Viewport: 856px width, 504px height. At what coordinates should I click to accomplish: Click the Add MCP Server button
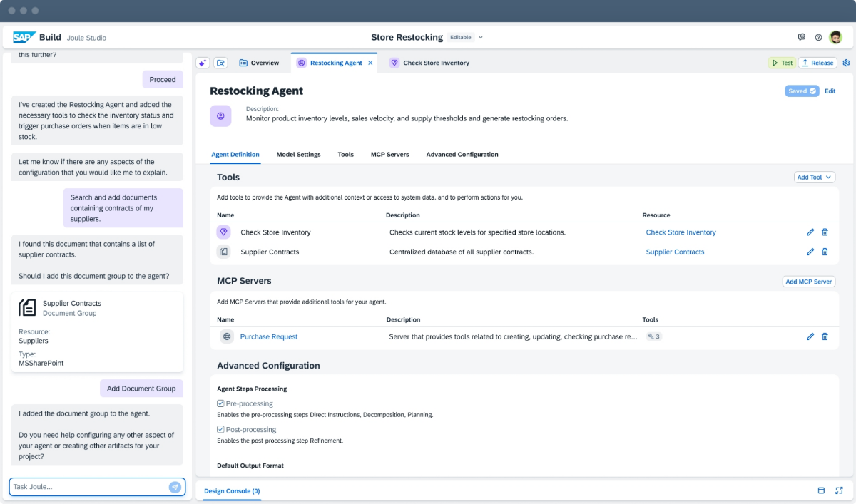coord(808,282)
